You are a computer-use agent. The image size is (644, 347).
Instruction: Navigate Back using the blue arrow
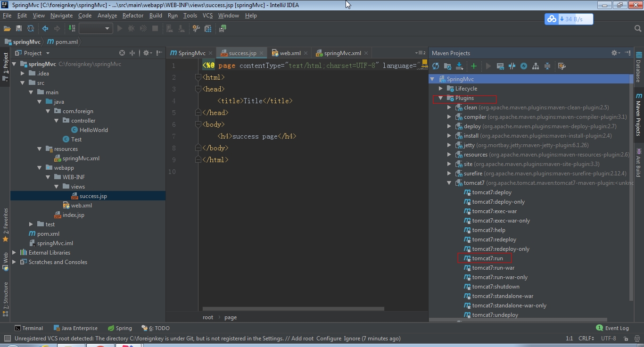[x=45, y=28]
